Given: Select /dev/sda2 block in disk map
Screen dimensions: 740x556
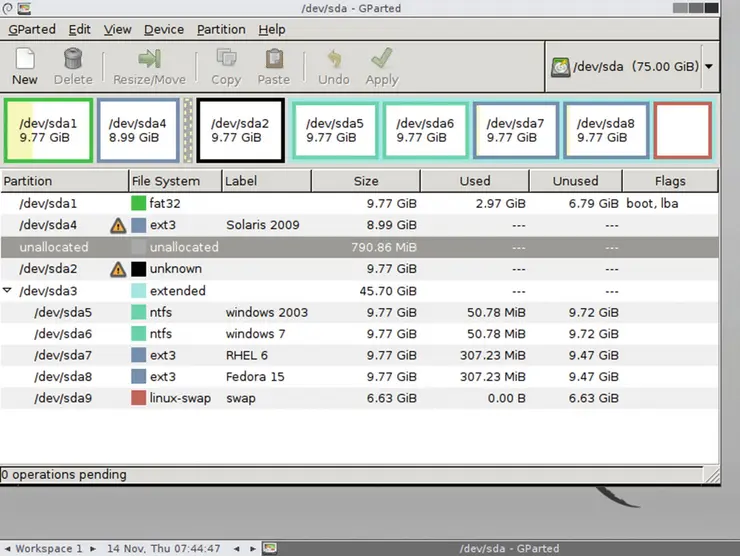Looking at the screenshot, I should [x=241, y=130].
